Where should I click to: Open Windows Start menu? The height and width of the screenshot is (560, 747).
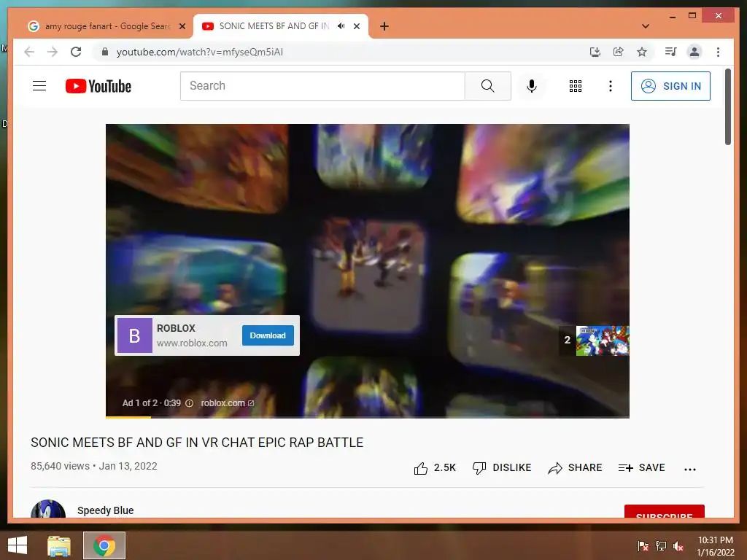pyautogui.click(x=18, y=545)
